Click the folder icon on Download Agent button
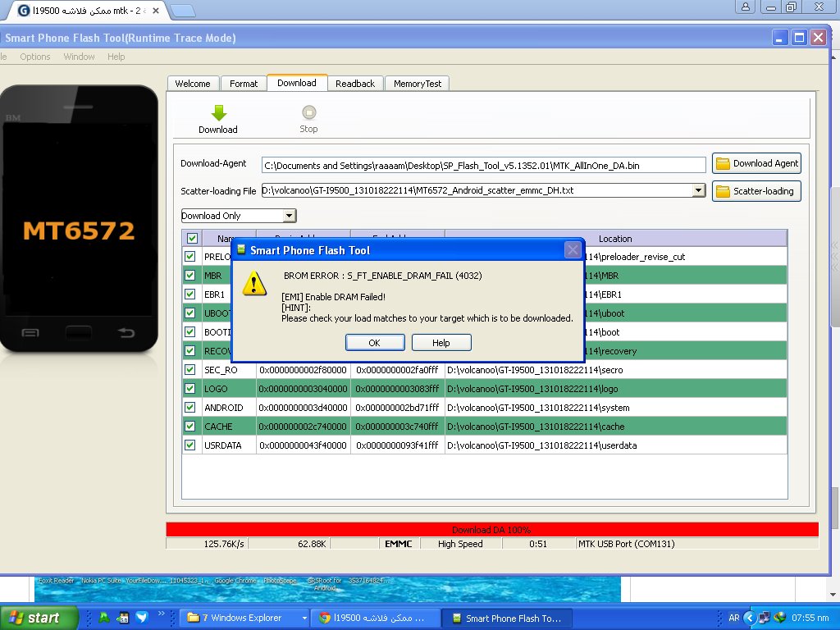The width and height of the screenshot is (840, 630). (723, 163)
